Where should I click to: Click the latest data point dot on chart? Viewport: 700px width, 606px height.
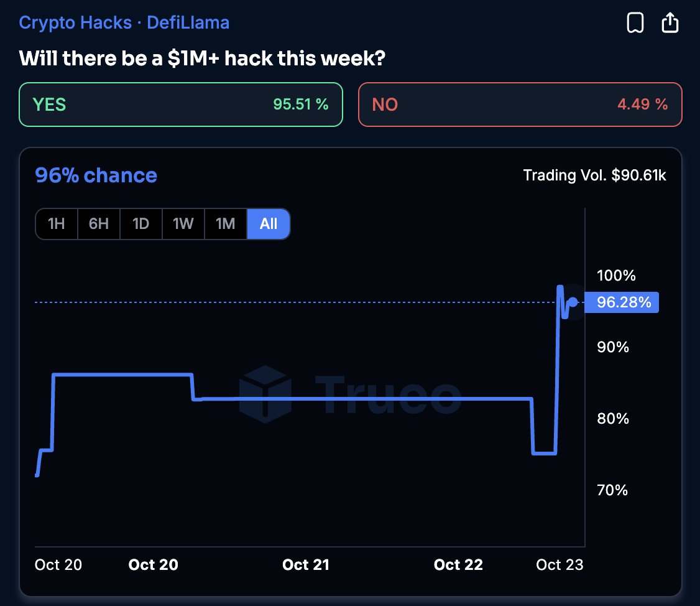[573, 302]
